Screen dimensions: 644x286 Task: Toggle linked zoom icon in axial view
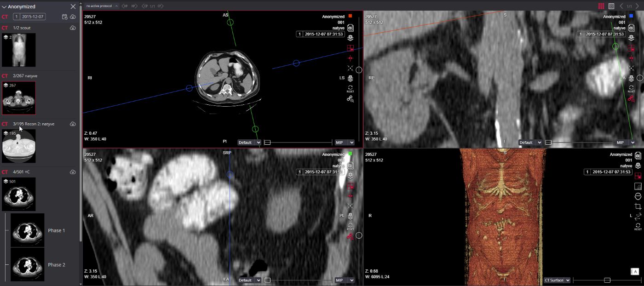click(350, 98)
